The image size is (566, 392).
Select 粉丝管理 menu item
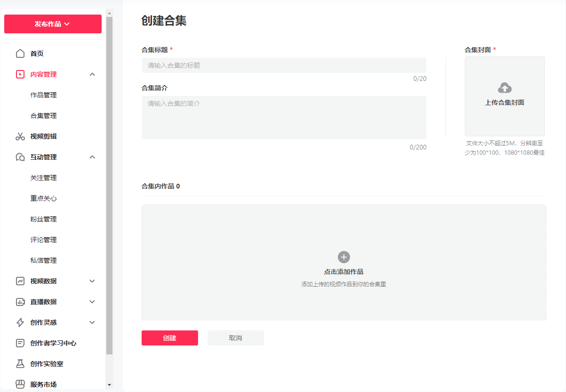pyautogui.click(x=43, y=219)
